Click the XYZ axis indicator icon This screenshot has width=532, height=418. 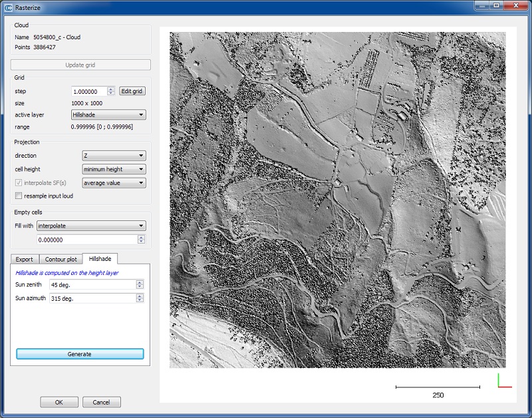point(504,381)
